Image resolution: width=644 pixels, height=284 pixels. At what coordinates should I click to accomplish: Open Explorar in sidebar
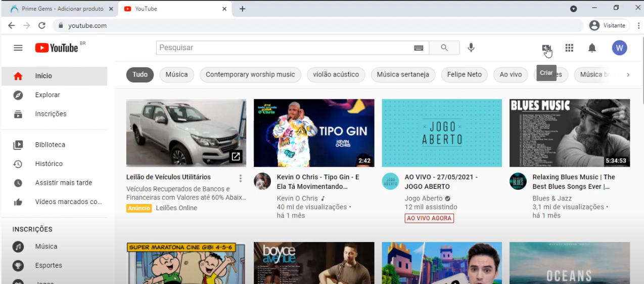tap(54, 95)
